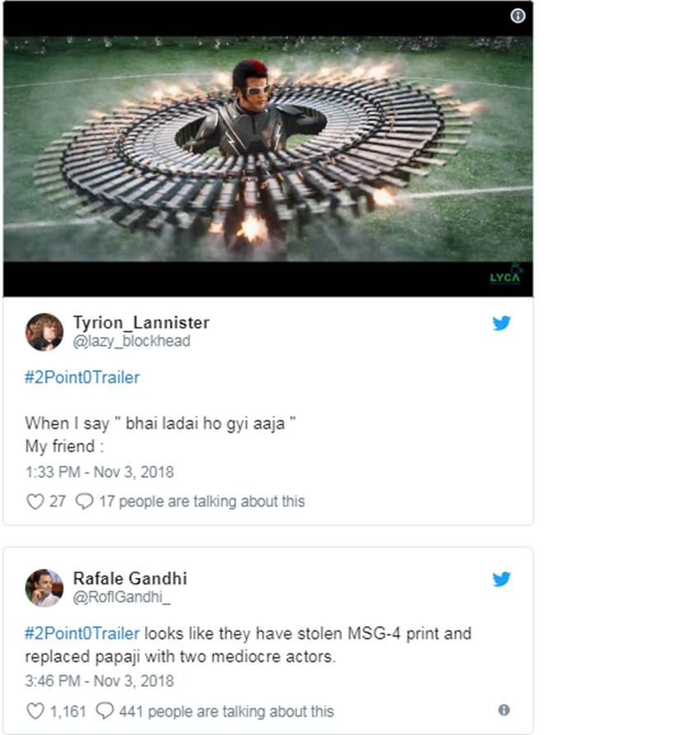Open the Rafale Gandhi display name link

(130, 579)
